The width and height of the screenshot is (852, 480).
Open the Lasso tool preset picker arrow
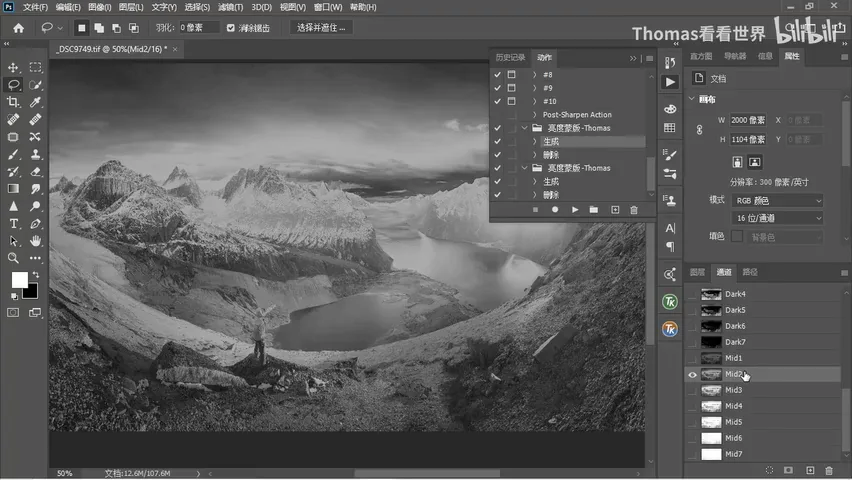tap(60, 28)
